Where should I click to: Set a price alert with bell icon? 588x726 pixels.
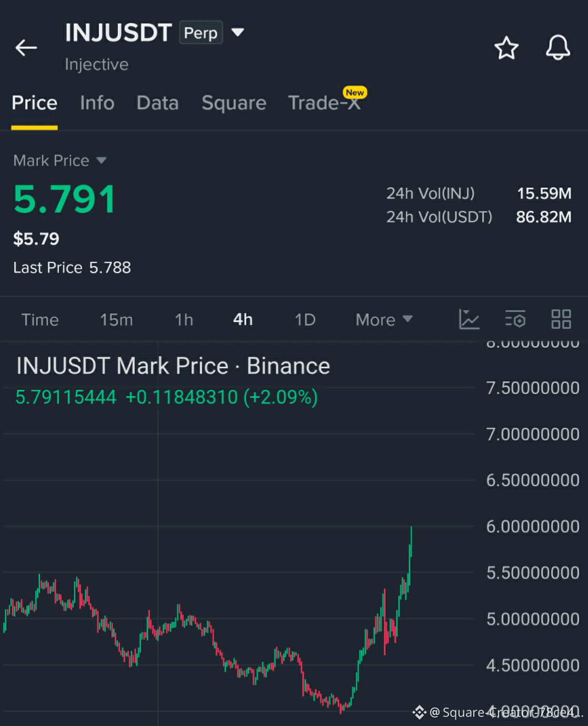(x=558, y=48)
